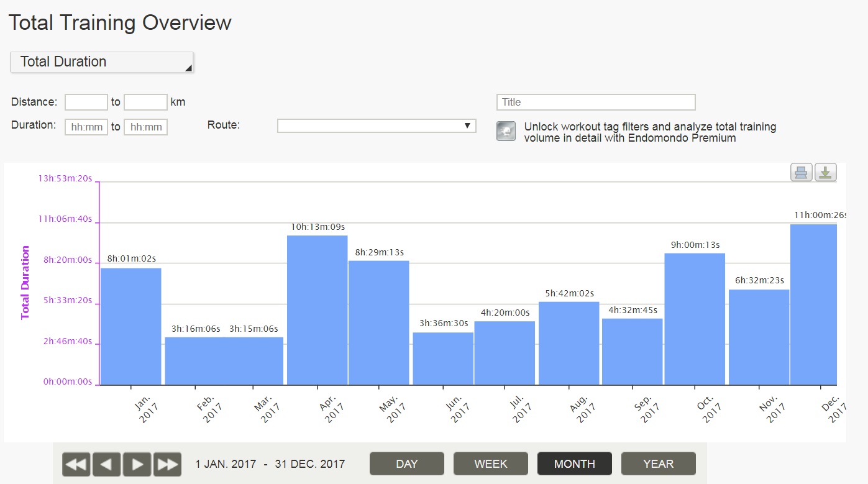Click the 8h:29m:13s value label
The image size is (868, 484).
click(379, 252)
